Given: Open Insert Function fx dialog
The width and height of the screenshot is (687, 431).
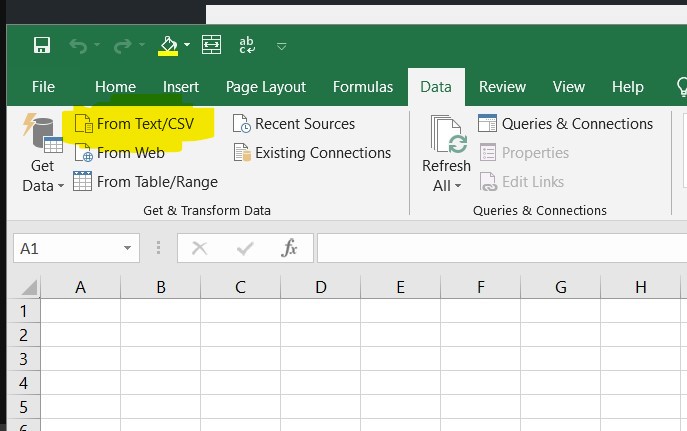Looking at the screenshot, I should point(289,248).
